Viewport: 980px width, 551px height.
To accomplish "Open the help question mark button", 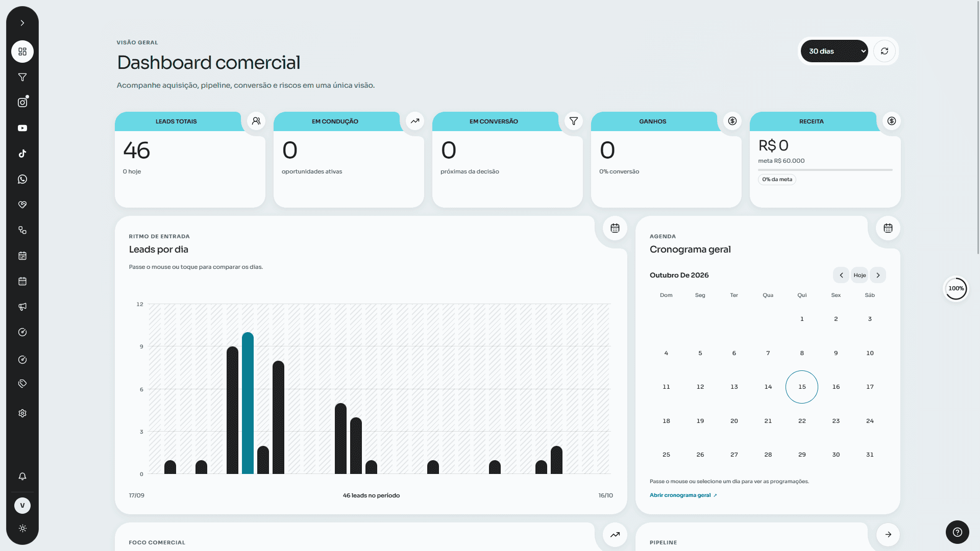I will tap(958, 532).
